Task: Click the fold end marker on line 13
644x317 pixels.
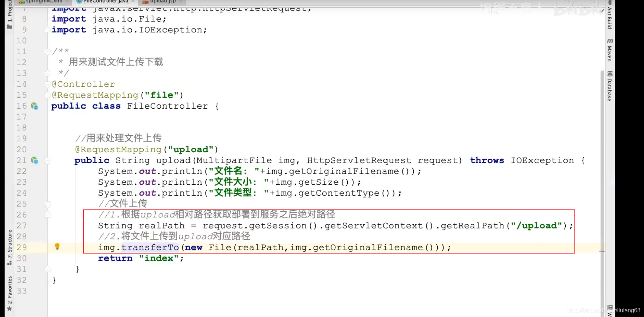Action: 48,73
